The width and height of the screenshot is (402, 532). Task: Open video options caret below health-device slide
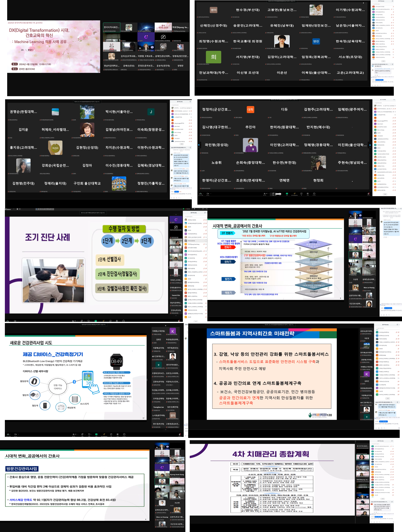pos(18,434)
